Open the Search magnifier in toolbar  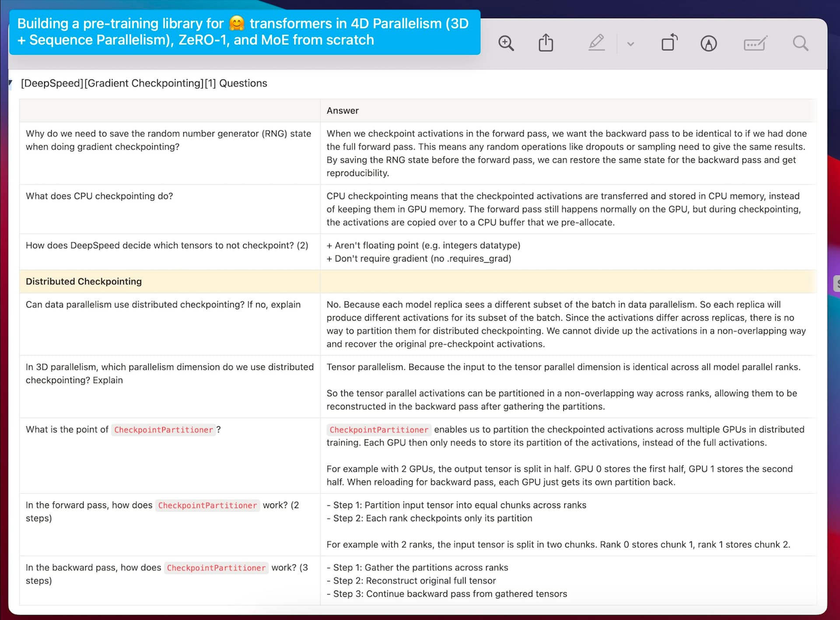(800, 43)
